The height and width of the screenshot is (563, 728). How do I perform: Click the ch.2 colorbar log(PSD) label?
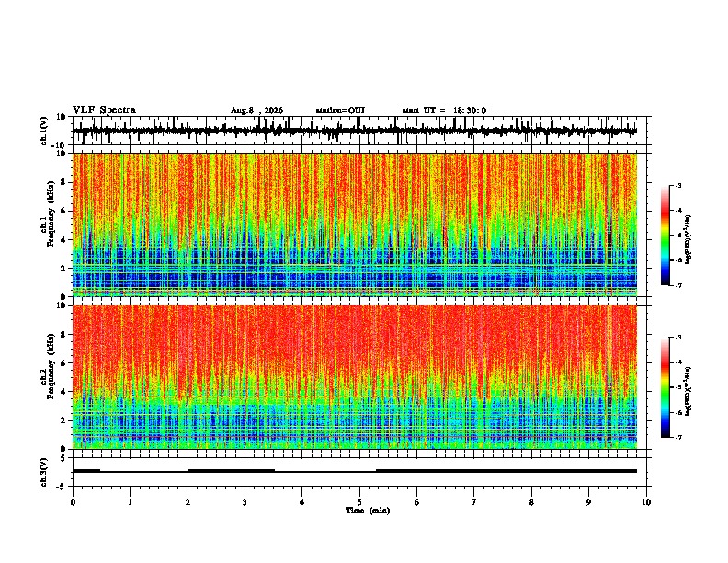(688, 391)
